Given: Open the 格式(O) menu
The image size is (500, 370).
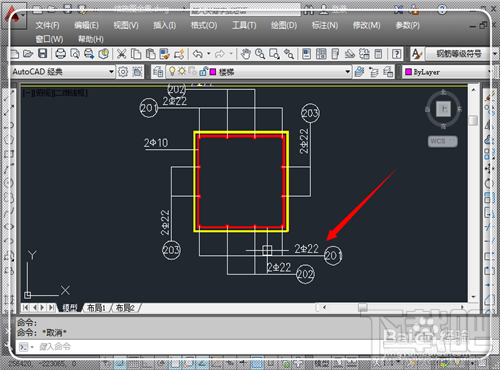Looking at the screenshot, I should coord(204,25).
